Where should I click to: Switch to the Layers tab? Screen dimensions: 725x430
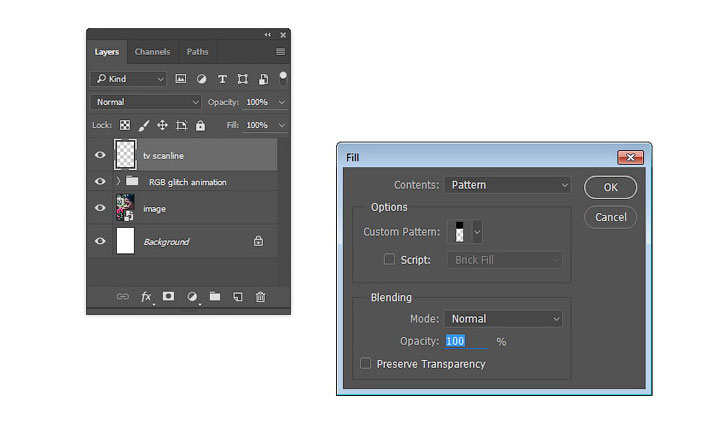(107, 52)
